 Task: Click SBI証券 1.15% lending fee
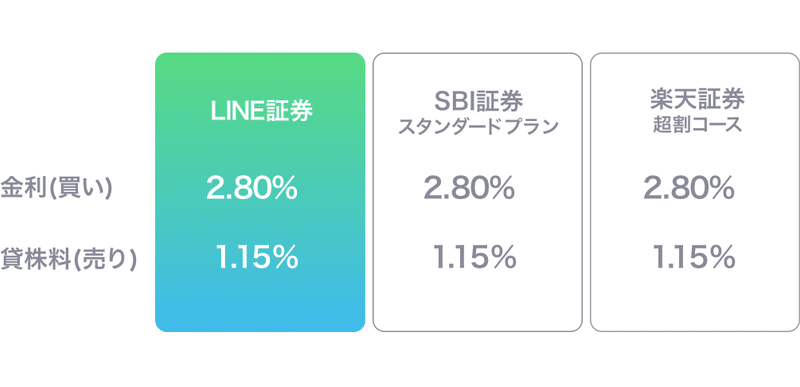pyautogui.click(x=474, y=257)
